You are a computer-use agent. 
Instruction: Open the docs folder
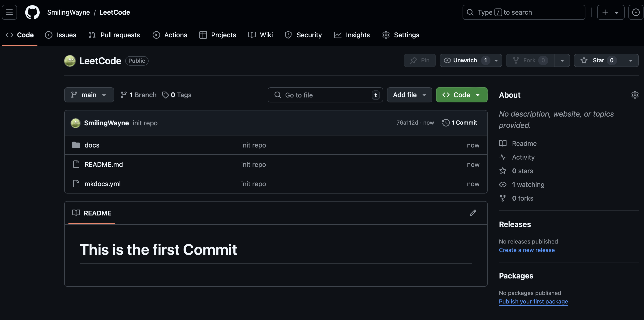point(92,145)
